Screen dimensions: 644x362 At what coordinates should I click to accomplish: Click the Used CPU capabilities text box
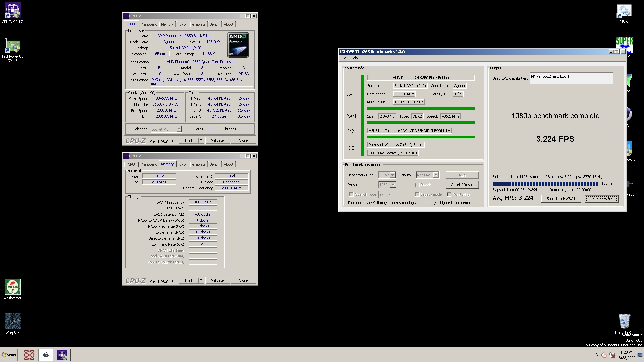pyautogui.click(x=571, y=79)
